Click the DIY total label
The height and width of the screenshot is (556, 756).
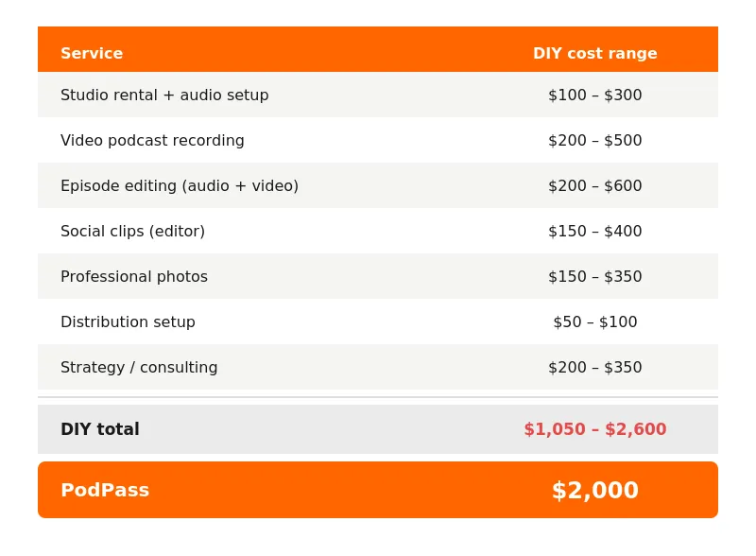[x=99, y=429]
